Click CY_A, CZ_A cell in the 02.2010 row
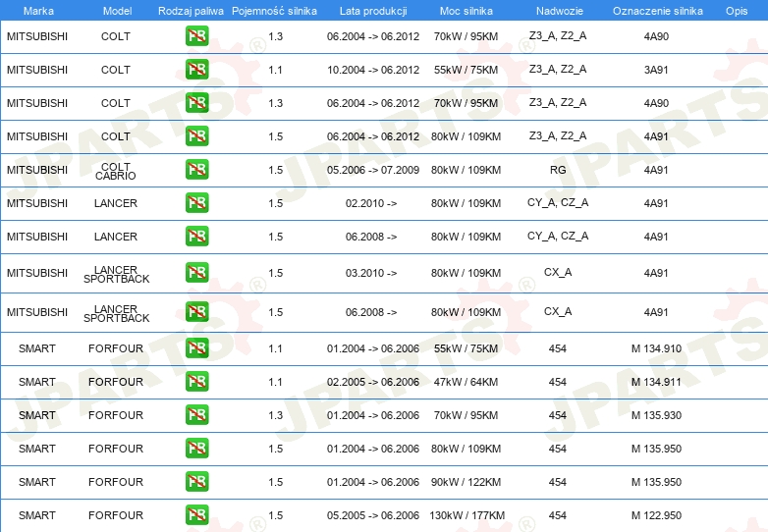Viewport: 768px width, 532px height. pos(558,202)
